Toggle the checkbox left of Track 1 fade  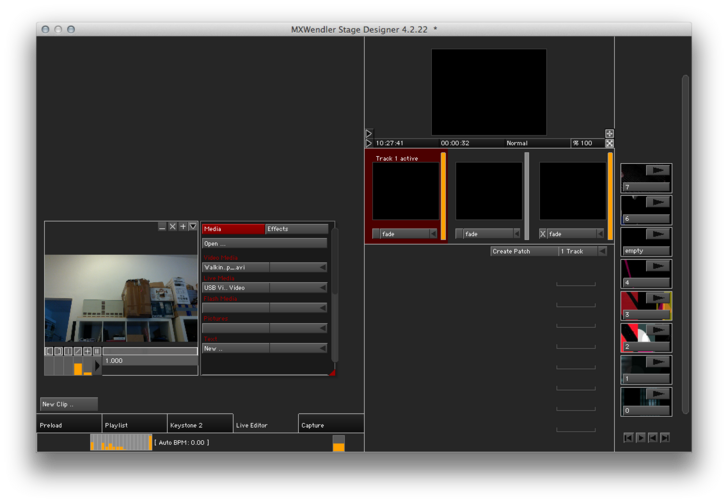tap(376, 234)
